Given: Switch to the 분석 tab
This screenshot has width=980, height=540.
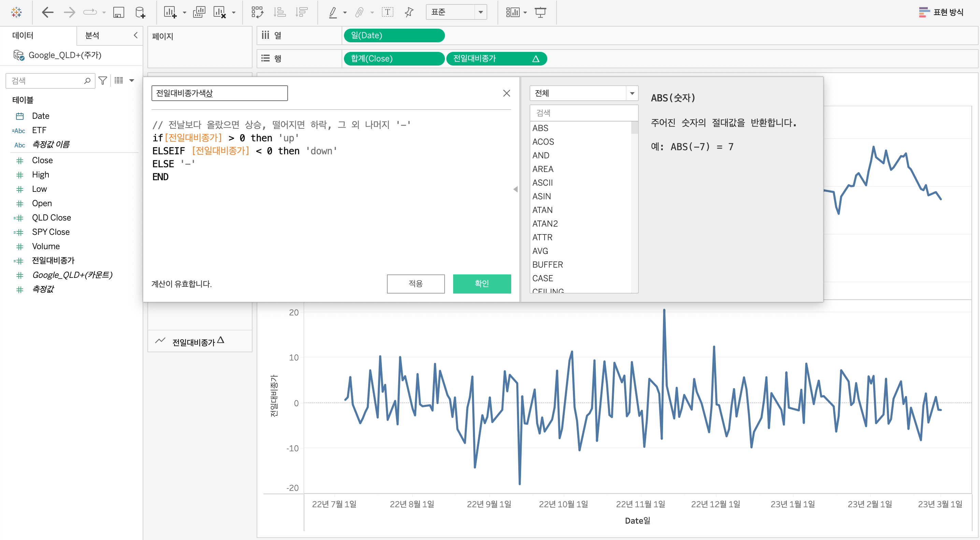Looking at the screenshot, I should coord(92,35).
